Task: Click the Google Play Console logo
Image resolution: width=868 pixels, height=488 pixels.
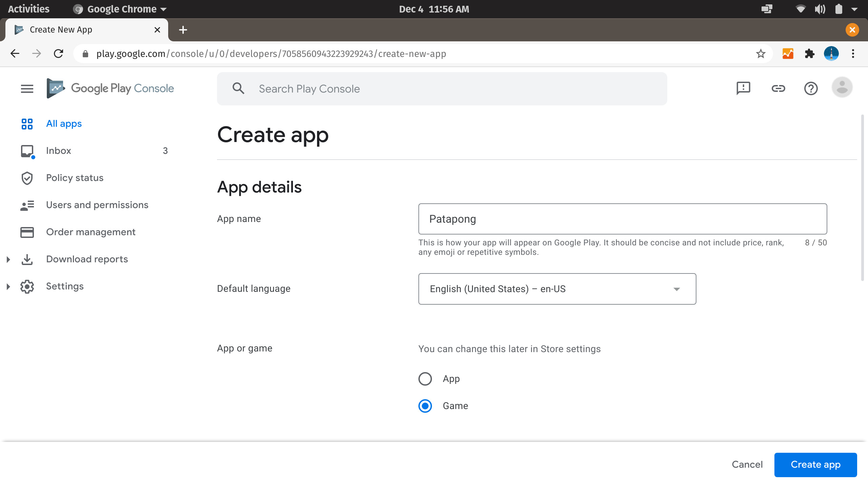Action: [x=110, y=88]
